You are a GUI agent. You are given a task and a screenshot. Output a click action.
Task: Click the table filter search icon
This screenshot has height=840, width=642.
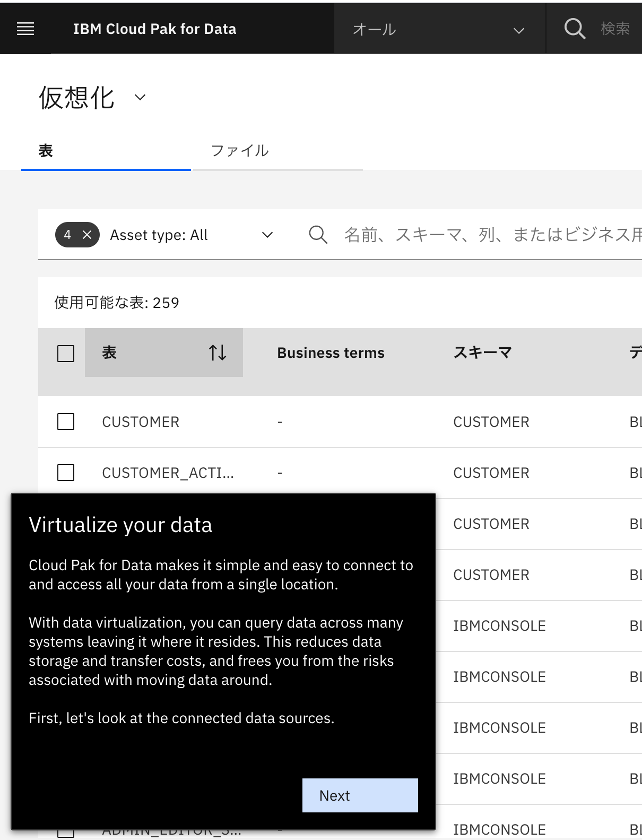(318, 235)
